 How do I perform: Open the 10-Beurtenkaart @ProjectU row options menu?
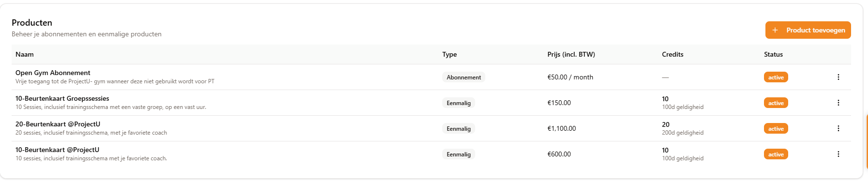pyautogui.click(x=838, y=154)
